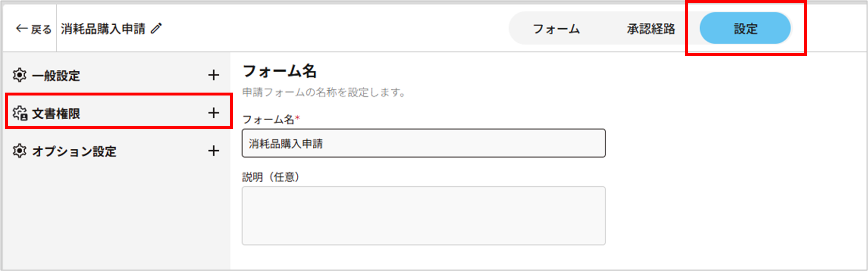Choose the オプション設定 sidebar label
Viewport: 868px width, 271px height.
(x=74, y=151)
